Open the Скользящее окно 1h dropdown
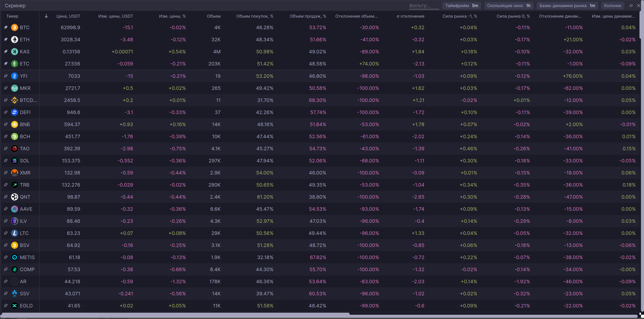This screenshot has height=319, width=644. click(x=508, y=6)
